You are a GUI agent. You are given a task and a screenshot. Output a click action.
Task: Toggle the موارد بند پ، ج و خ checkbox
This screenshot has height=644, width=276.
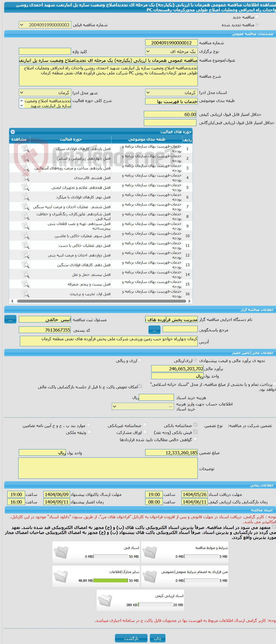[89, 425]
